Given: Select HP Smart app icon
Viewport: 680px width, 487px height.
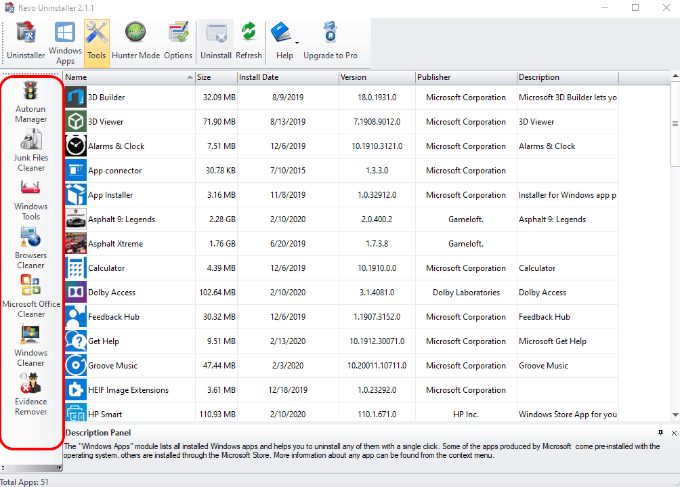Looking at the screenshot, I should 76,412.
